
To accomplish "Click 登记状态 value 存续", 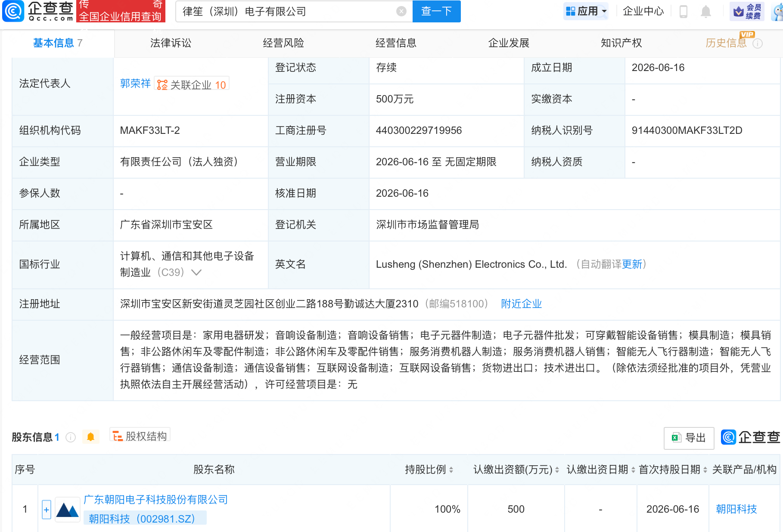I will (386, 68).
